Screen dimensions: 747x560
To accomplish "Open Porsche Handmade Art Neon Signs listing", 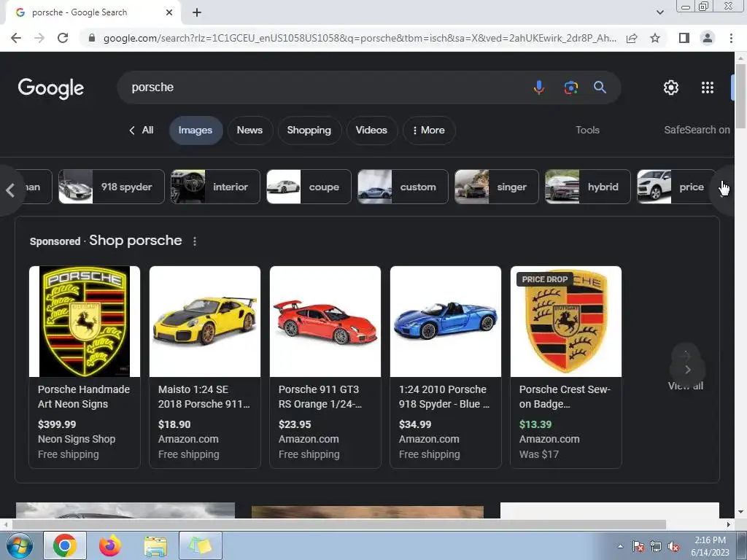I will (84, 397).
